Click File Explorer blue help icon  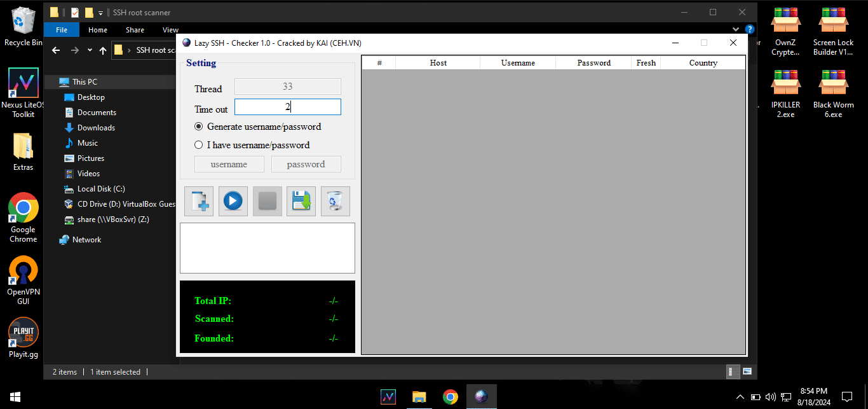click(x=749, y=29)
